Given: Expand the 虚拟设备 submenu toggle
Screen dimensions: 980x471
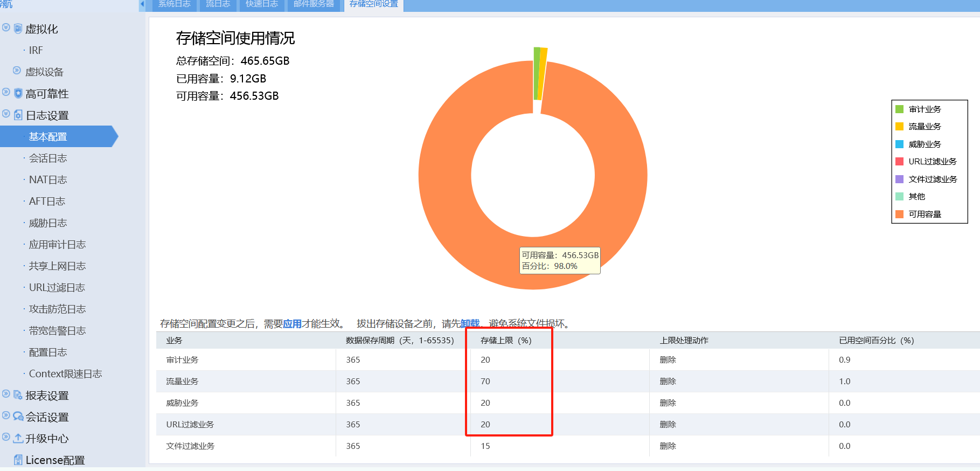Looking at the screenshot, I should click(x=17, y=71).
